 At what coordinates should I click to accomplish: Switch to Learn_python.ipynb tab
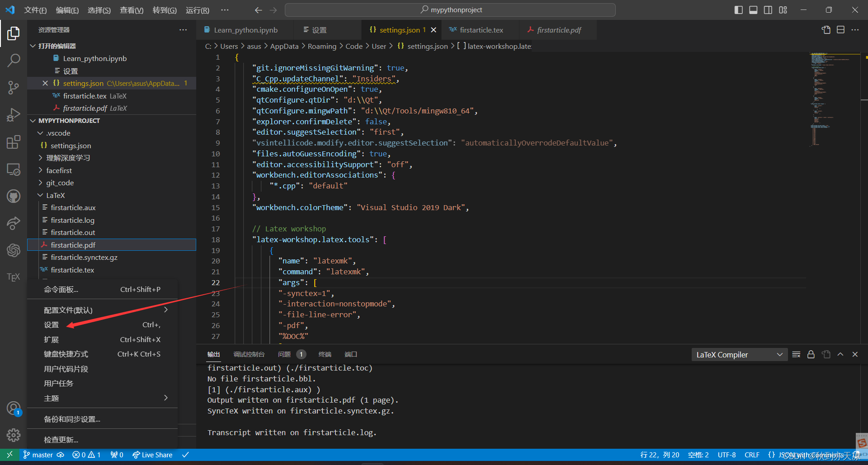[x=245, y=30]
